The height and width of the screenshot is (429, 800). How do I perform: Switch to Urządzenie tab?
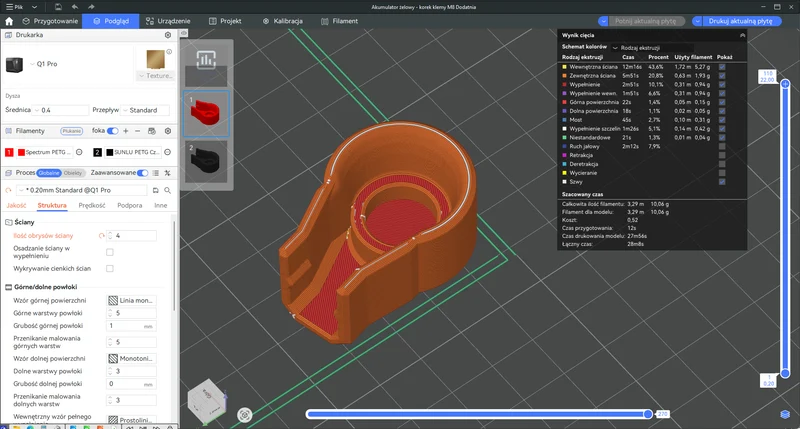[x=168, y=21]
